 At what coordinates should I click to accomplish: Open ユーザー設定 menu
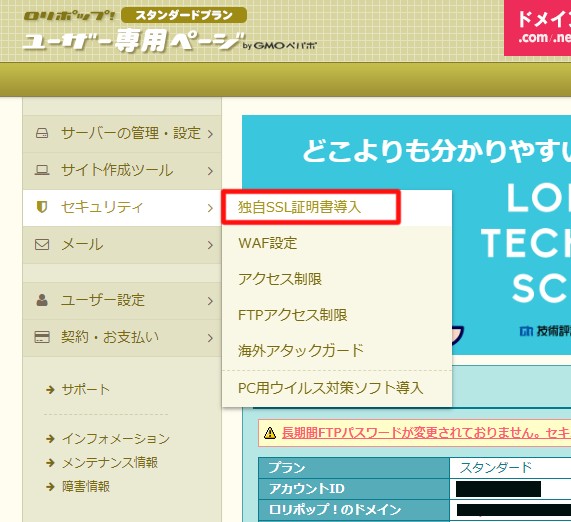tap(122, 301)
